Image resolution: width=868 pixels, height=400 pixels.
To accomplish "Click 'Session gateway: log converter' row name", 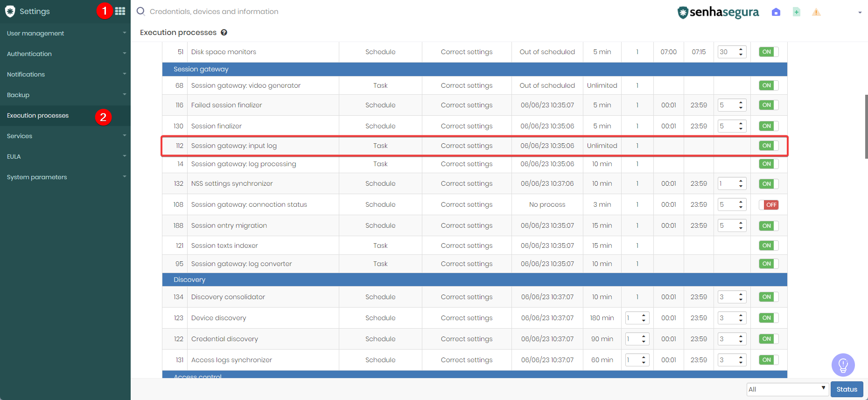I will click(x=241, y=264).
